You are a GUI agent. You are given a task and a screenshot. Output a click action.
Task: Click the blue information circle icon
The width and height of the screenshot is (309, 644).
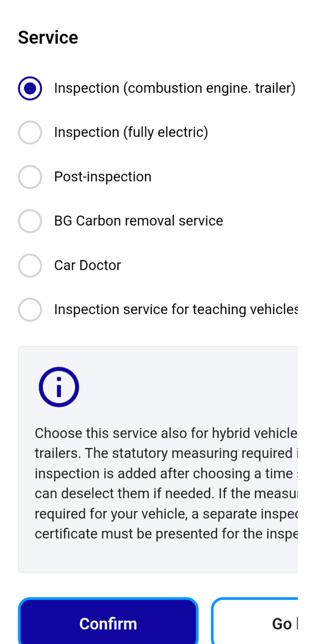(x=59, y=387)
